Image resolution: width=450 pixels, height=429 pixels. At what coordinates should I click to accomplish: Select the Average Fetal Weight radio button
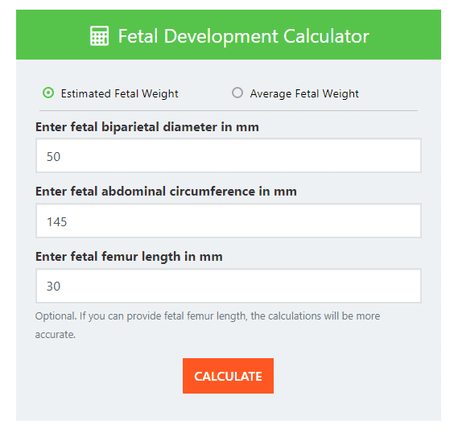(237, 93)
